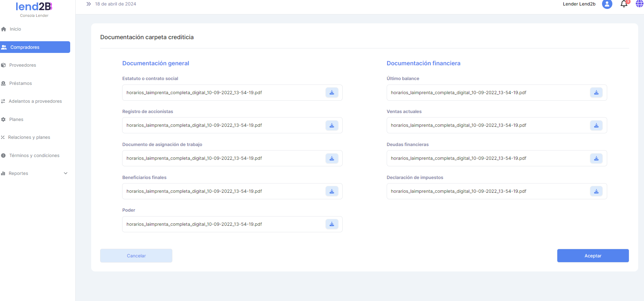Image resolution: width=644 pixels, height=301 pixels.
Task: Download the Deudas financieras document
Action: [x=596, y=158]
